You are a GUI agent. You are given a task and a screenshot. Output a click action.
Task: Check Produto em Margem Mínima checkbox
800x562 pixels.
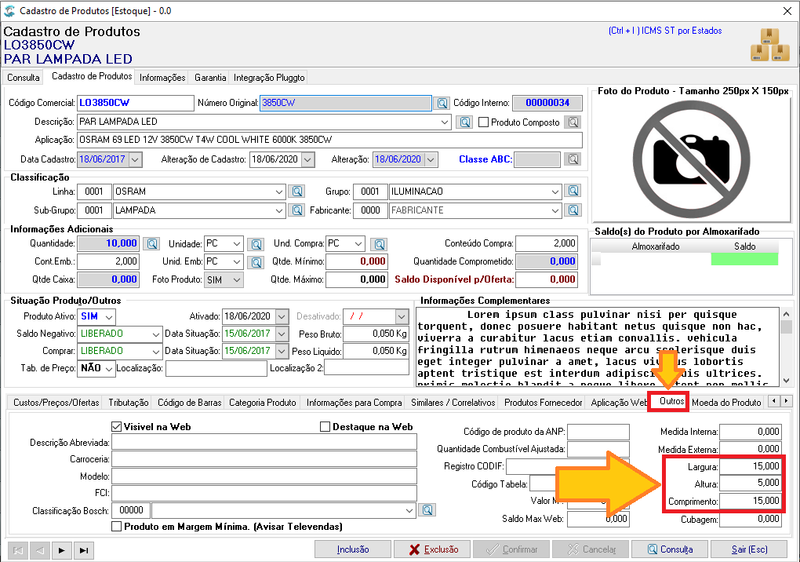click(x=116, y=526)
